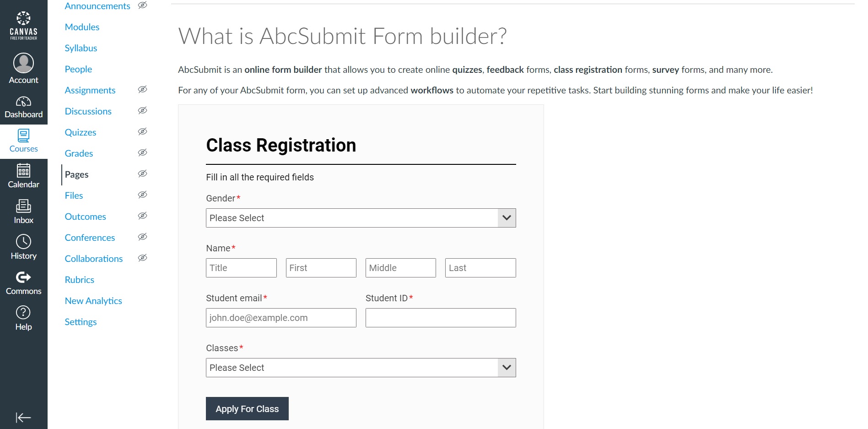Expand the Gender dropdown
The width and height of the screenshot is (868, 429).
point(361,218)
